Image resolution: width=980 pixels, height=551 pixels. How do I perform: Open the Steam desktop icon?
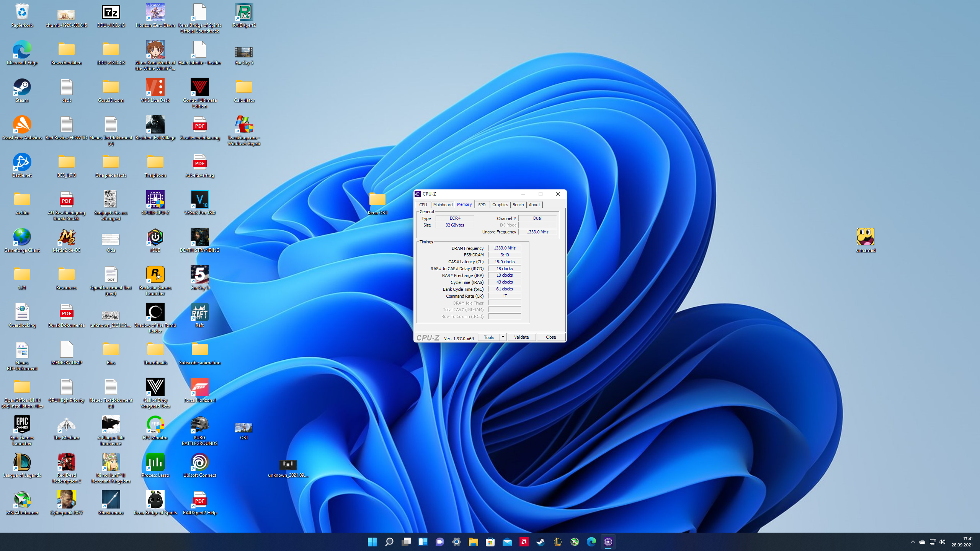[22, 88]
